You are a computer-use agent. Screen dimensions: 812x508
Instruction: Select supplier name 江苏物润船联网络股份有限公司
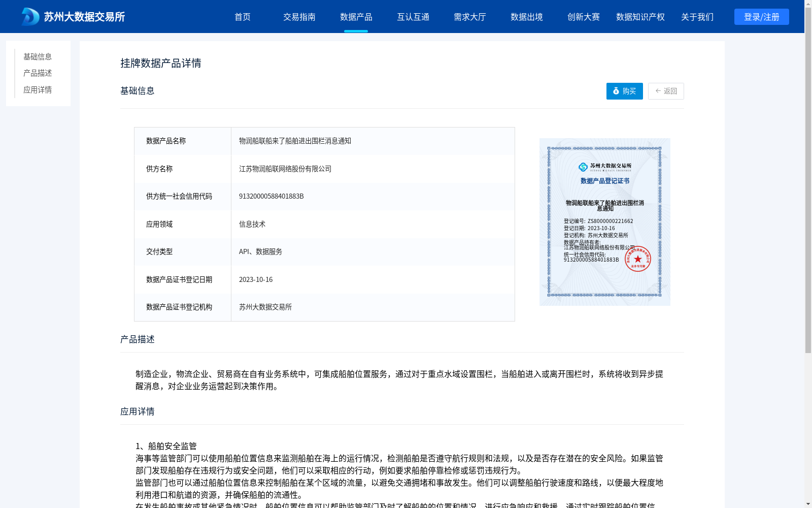tap(285, 169)
